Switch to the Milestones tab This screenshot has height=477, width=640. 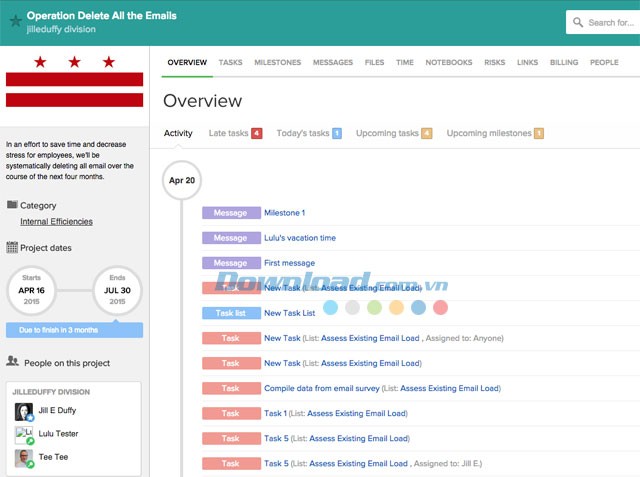[x=277, y=62]
